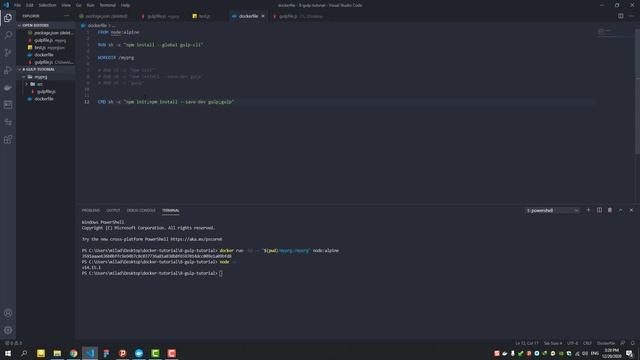
Task: Change end of line sequence CRLF
Action: click(587, 343)
